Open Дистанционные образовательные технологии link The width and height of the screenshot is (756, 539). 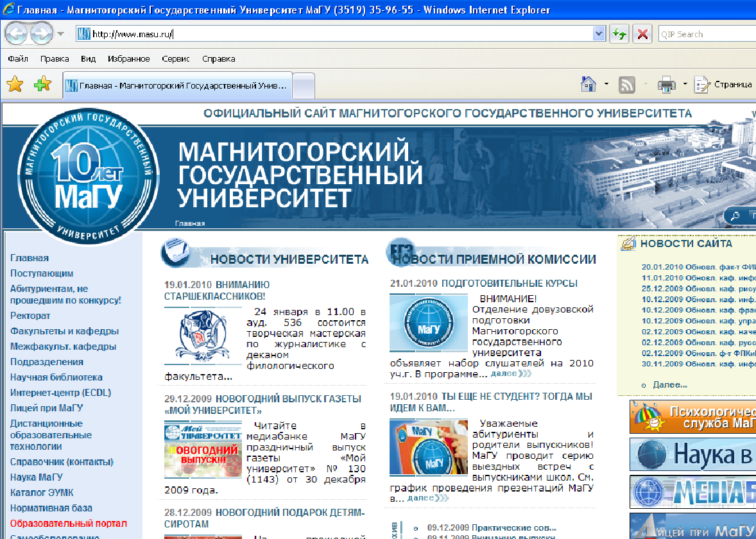[51, 435]
